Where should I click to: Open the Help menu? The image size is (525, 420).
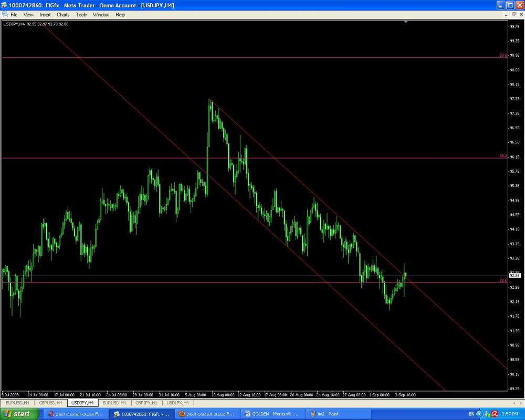coord(120,15)
